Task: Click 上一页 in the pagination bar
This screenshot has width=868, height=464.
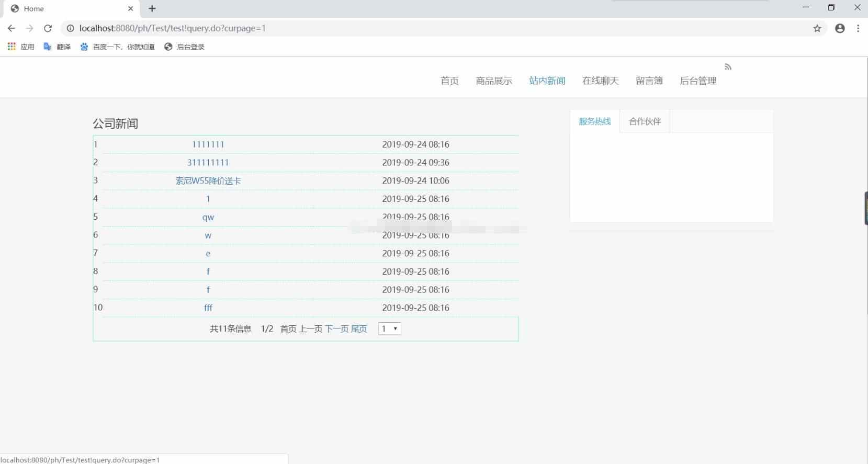Action: point(311,329)
